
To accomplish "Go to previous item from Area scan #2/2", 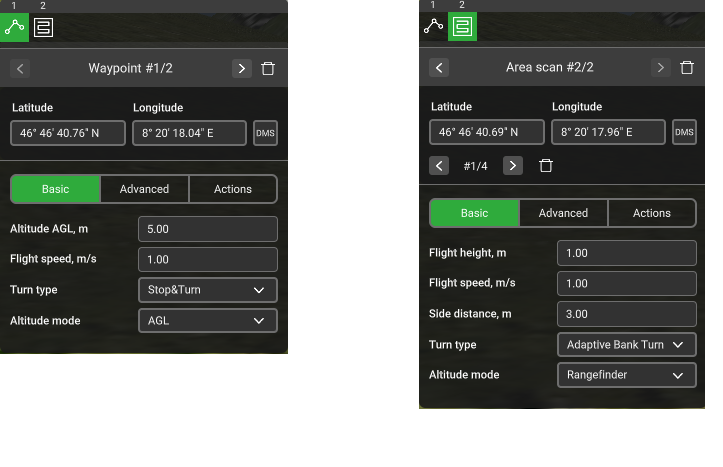I will tap(439, 68).
